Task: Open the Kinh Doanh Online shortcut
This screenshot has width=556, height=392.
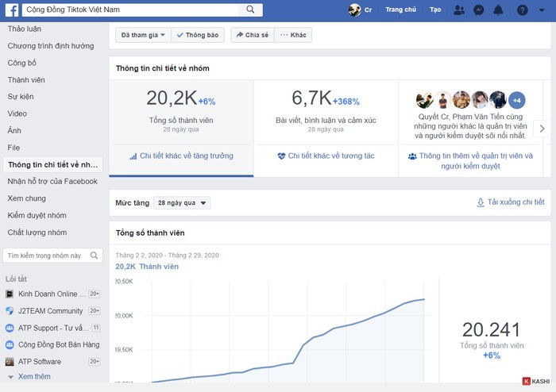Action: click(53, 294)
